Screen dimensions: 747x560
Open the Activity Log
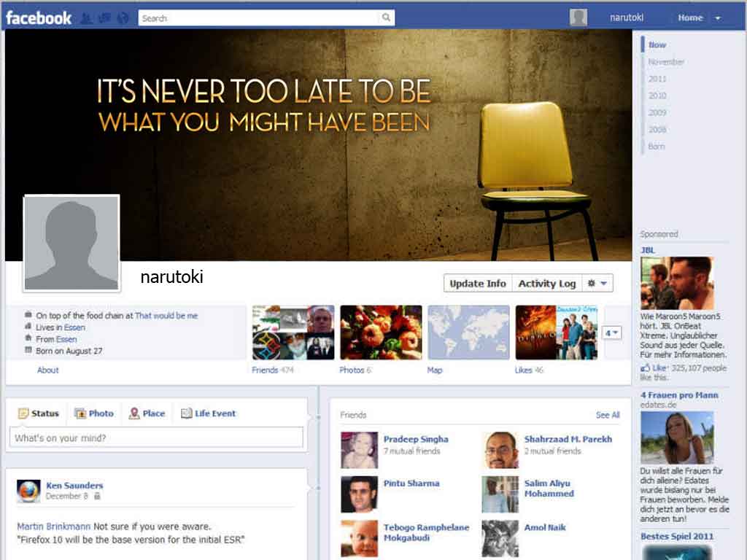pyautogui.click(x=547, y=284)
